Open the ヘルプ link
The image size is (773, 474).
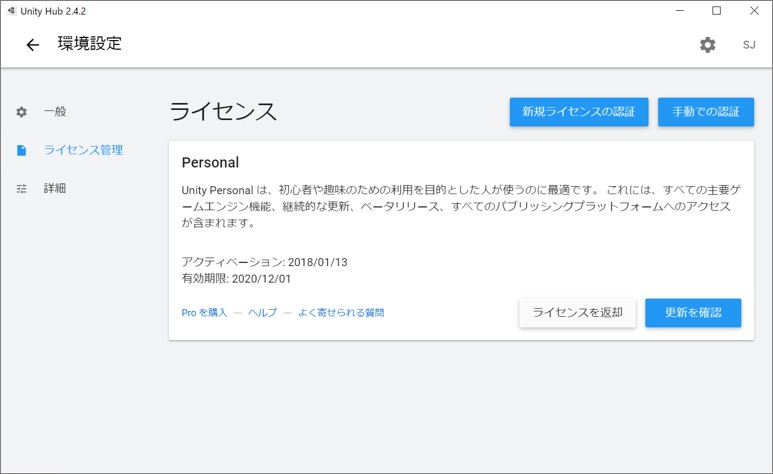[x=262, y=313]
